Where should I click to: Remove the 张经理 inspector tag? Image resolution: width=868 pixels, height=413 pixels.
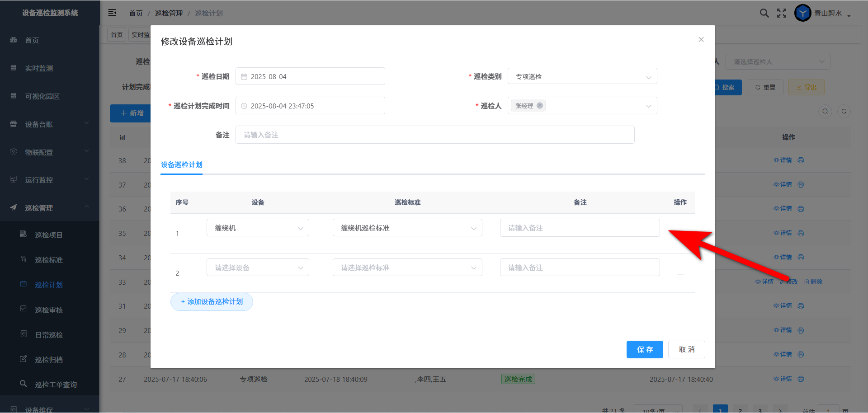(540, 106)
